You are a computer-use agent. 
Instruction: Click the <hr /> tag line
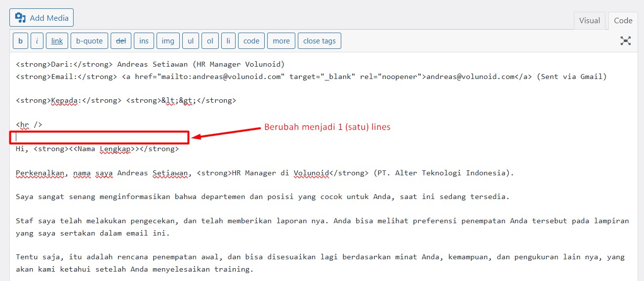[x=29, y=124]
